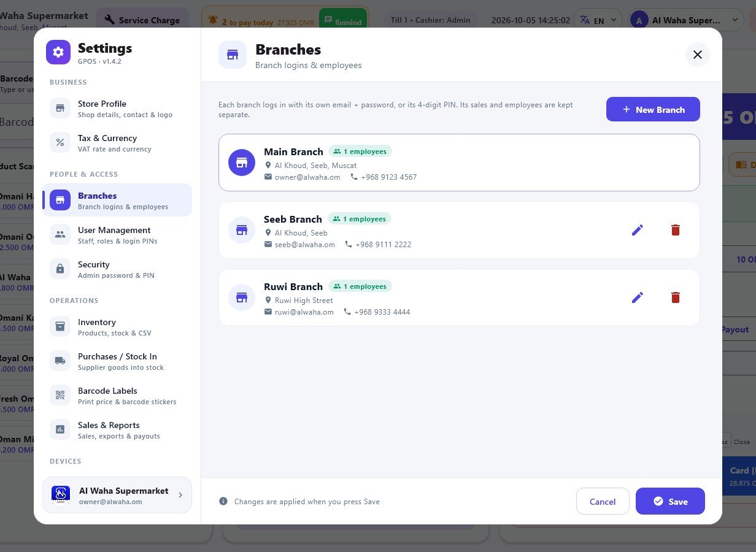Open the Al Waha Super account dropdown
This screenshot has height=552, width=756.
pyautogui.click(x=687, y=20)
